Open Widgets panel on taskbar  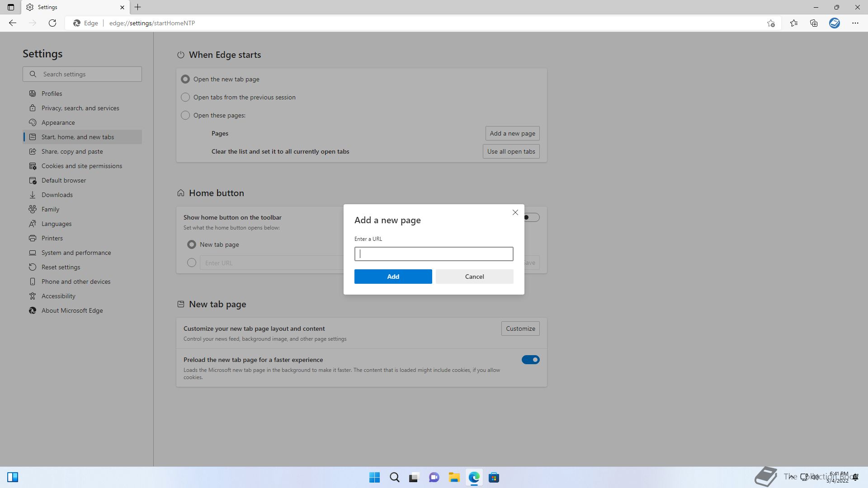pos(13,477)
